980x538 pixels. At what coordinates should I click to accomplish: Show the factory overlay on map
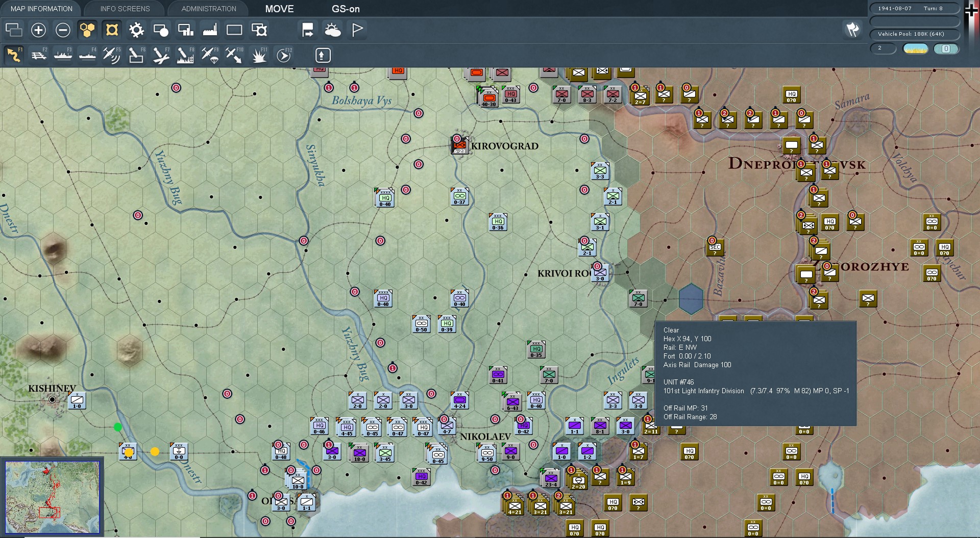point(210,30)
